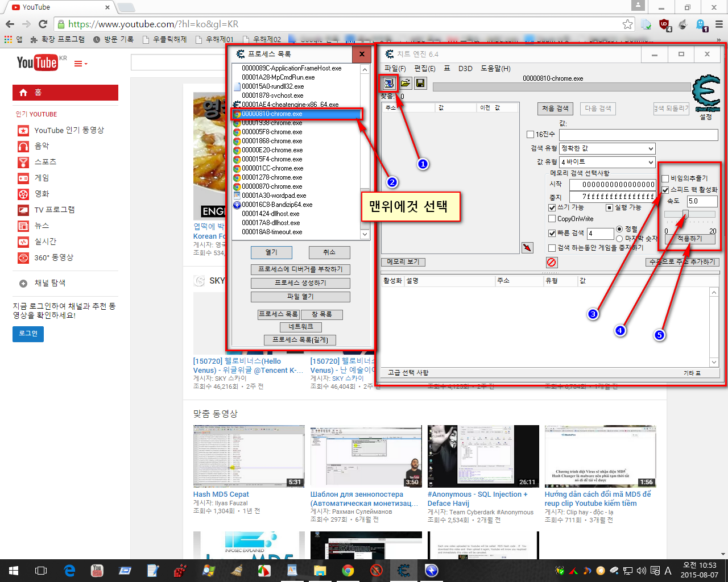This screenshot has height=582, width=728.
Task: Select 00001A30-wordpad.exe in process list
Action: pyautogui.click(x=296, y=196)
